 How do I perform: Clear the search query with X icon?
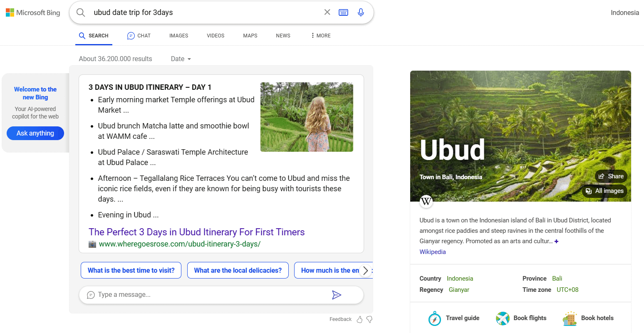[327, 12]
